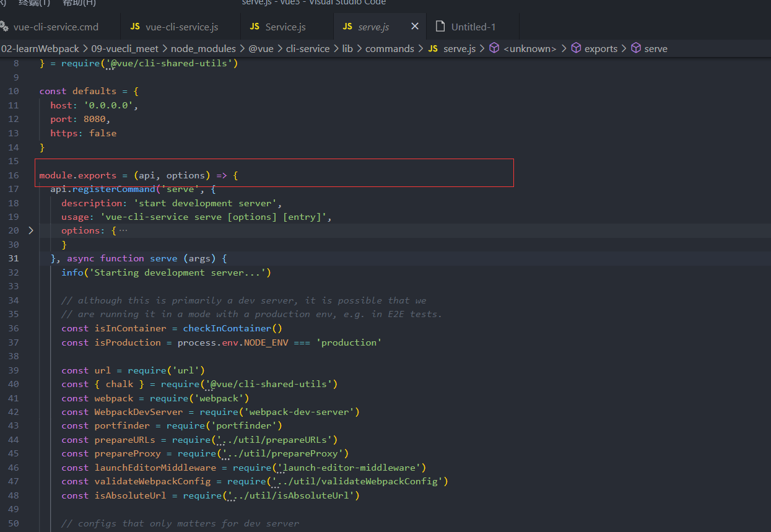The height and width of the screenshot is (532, 771).
Task: Click the file icon on Untitled-1 tab
Action: coord(440,27)
